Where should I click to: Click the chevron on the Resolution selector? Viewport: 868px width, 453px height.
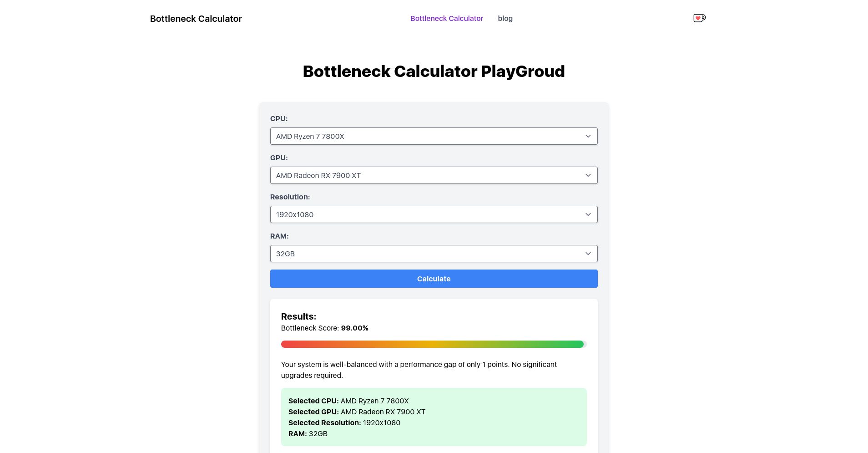click(588, 214)
